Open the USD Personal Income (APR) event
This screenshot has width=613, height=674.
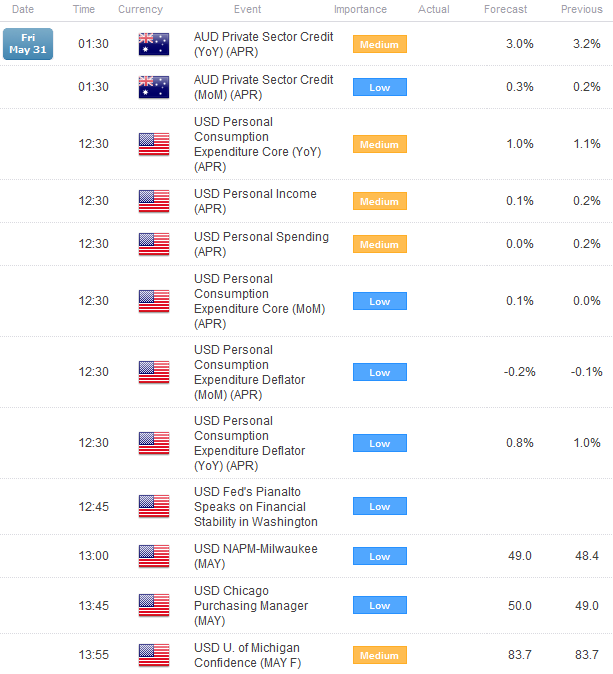[x=255, y=201]
